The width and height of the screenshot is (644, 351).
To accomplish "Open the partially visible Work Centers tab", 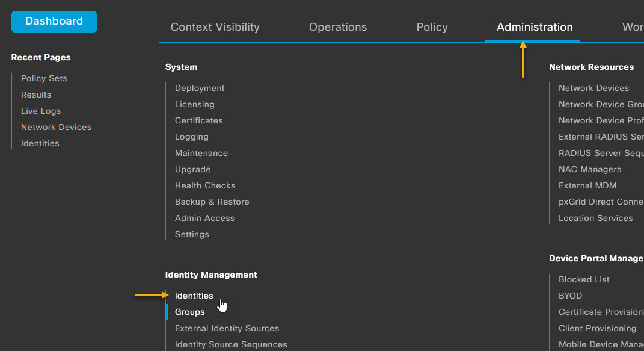I will tap(633, 27).
